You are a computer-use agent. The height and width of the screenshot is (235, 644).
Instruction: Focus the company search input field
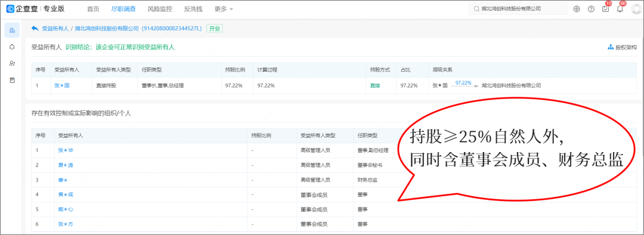518,8
